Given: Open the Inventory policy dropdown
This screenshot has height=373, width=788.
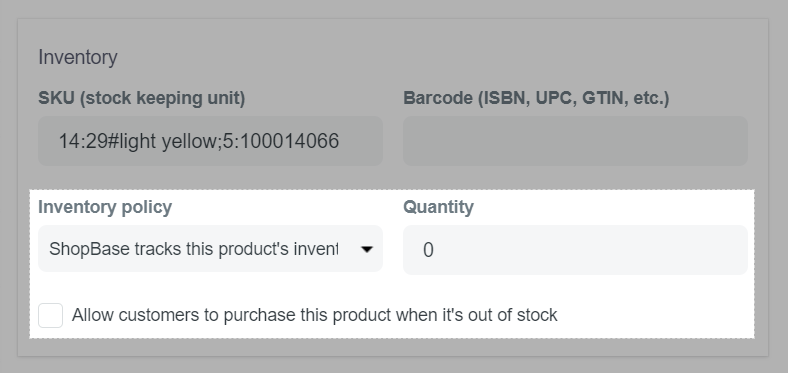Looking at the screenshot, I should tap(211, 249).
